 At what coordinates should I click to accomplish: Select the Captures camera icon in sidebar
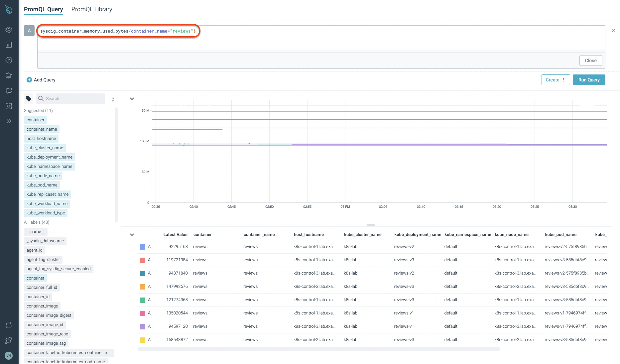9,106
